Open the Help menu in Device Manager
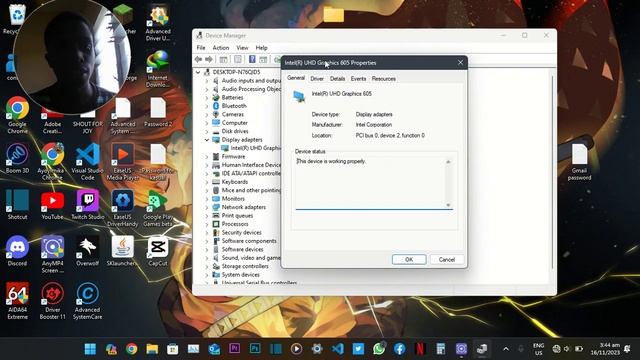Viewport: 640px width, 360px height. (261, 48)
